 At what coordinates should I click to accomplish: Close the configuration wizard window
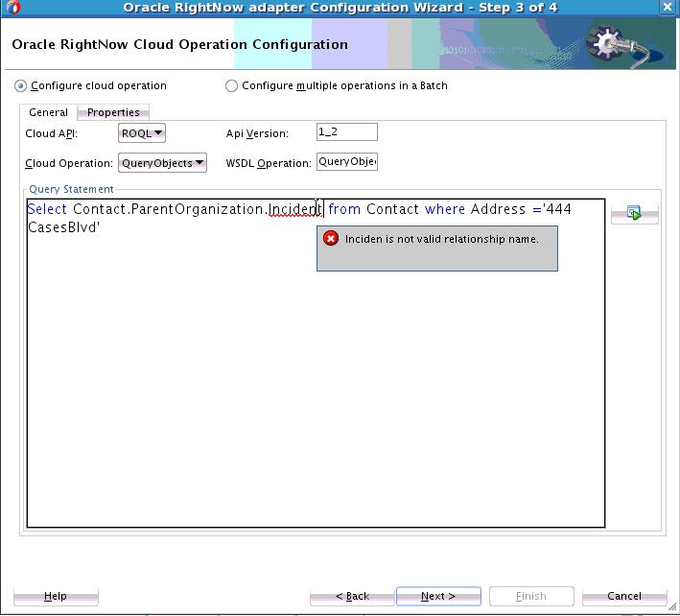(668, 8)
